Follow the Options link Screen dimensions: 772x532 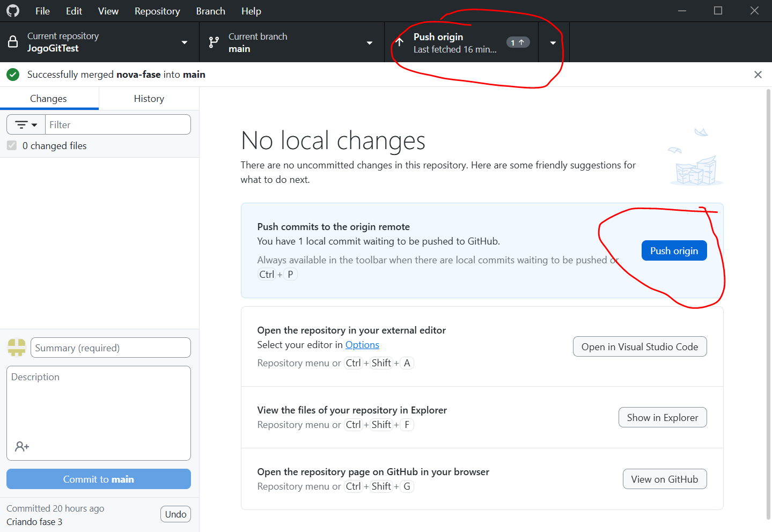click(x=362, y=345)
